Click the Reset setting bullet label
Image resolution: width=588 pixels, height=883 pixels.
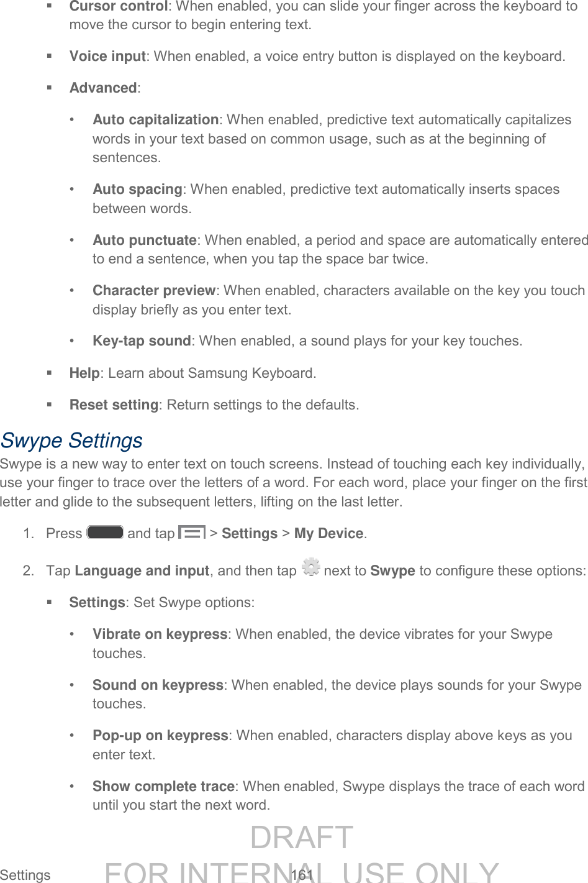click(x=114, y=405)
